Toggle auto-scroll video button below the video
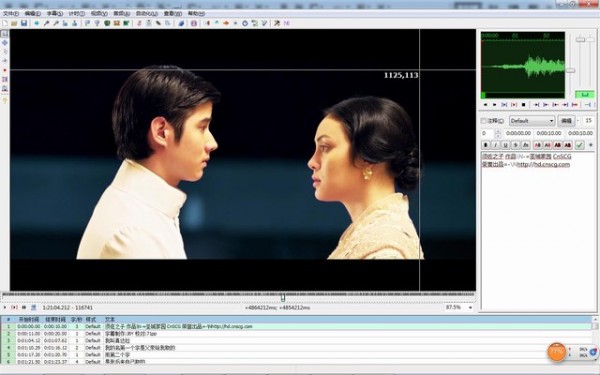Image resolution: width=600 pixels, height=375 pixels. (34, 307)
